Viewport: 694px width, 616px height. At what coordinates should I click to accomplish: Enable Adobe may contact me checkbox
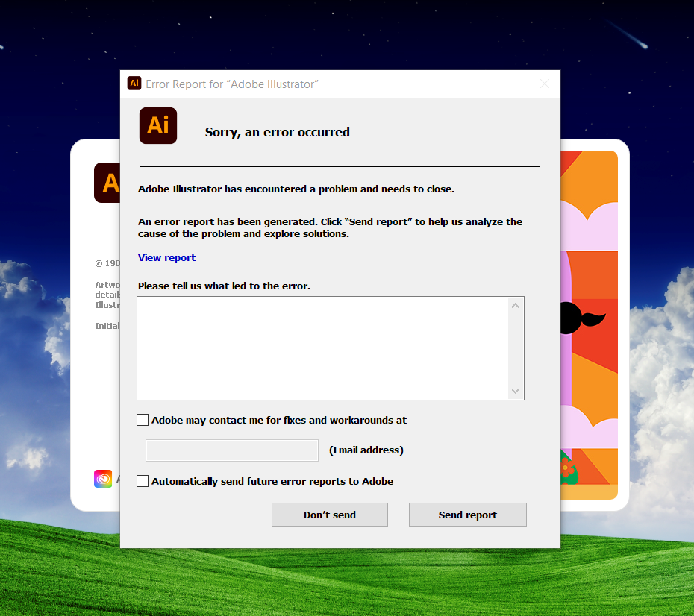click(143, 420)
